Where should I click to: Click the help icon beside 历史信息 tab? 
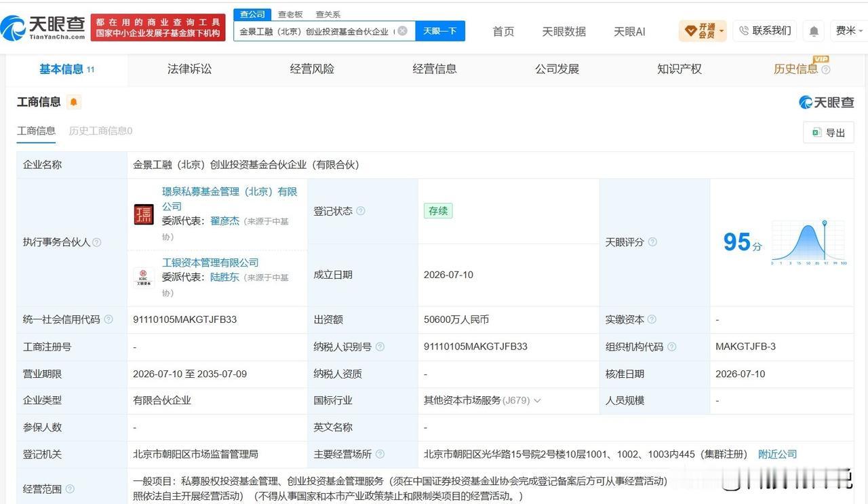825,70
